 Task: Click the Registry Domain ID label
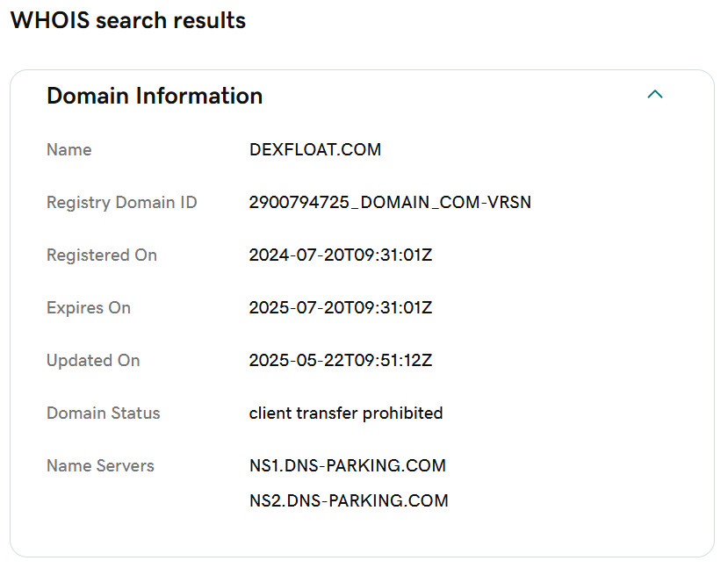click(121, 203)
